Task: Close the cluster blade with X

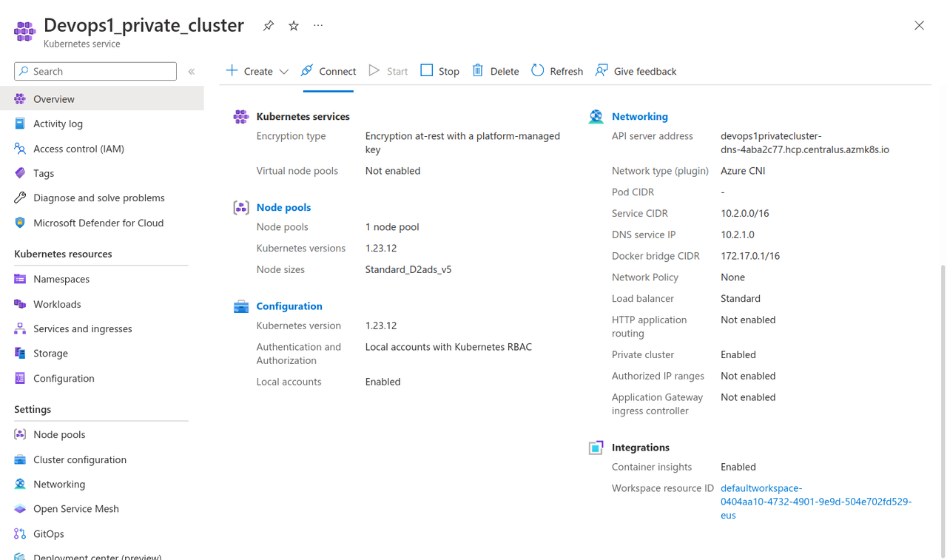Action: coord(919,25)
